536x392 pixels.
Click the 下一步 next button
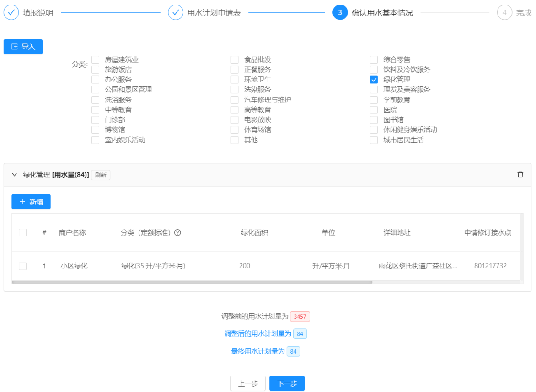[x=287, y=383]
